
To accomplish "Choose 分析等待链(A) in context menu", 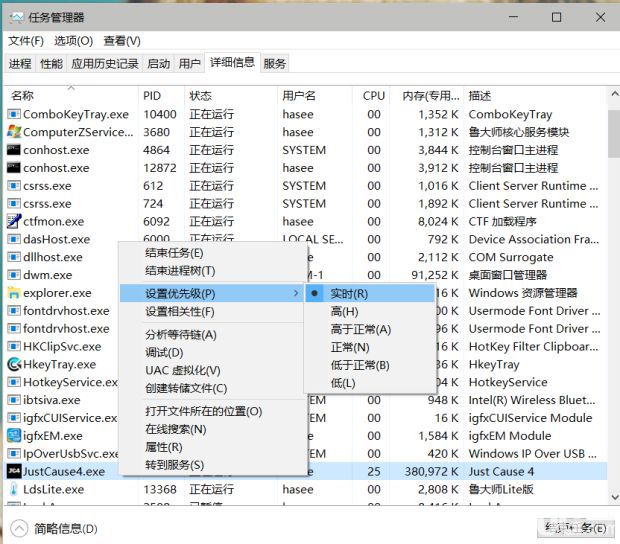I will tap(212, 334).
